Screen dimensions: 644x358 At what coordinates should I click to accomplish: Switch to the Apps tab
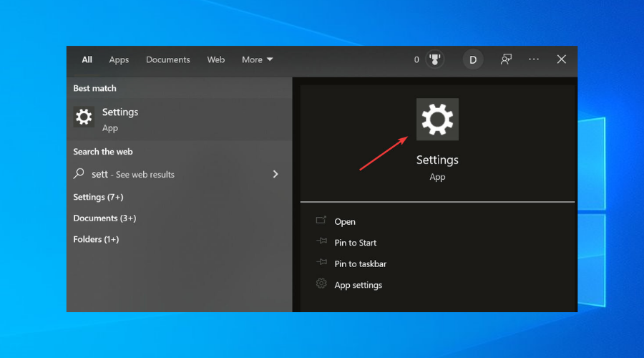coord(119,60)
